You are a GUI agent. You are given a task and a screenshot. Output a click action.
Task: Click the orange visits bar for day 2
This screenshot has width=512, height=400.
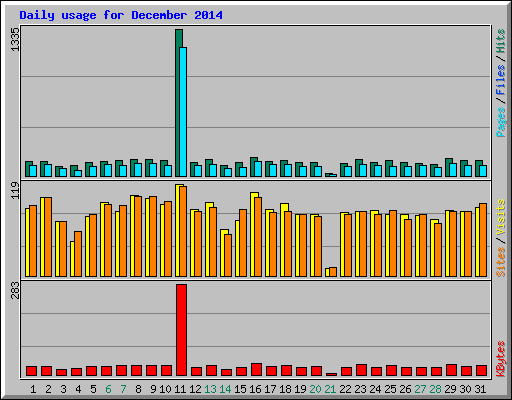pyautogui.click(x=48, y=237)
